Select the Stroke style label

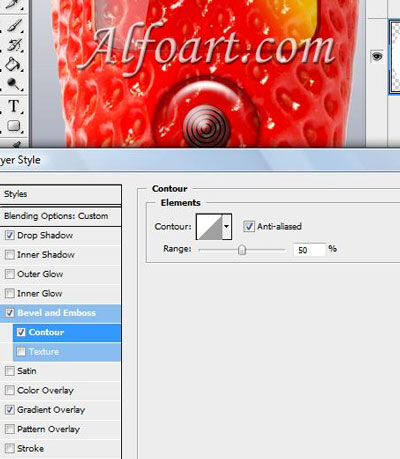30,448
